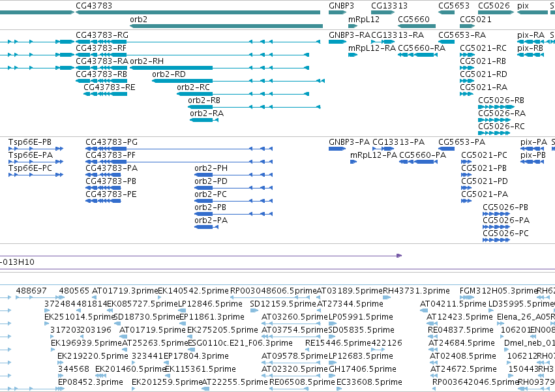Screen dimensions: 555x392
Task: Open protein CG13313-PA
Action: pyautogui.click(x=383, y=149)
